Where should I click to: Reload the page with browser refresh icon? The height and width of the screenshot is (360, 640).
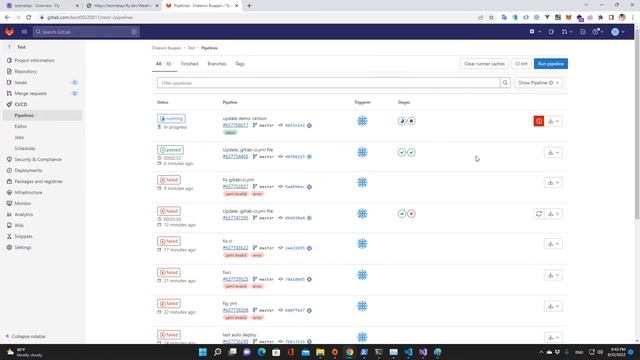29,18
